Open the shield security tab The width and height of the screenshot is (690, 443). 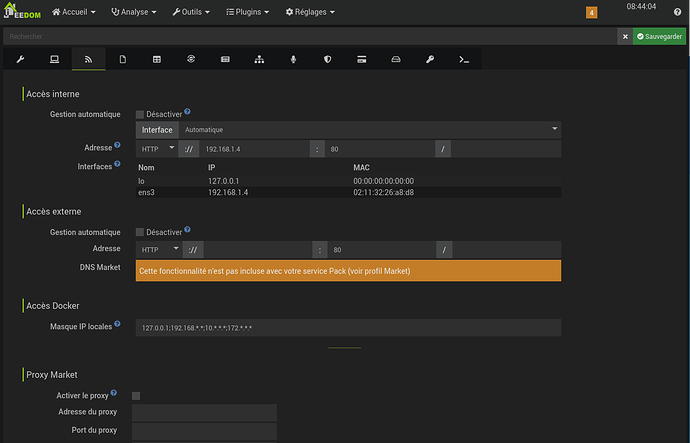(327, 60)
